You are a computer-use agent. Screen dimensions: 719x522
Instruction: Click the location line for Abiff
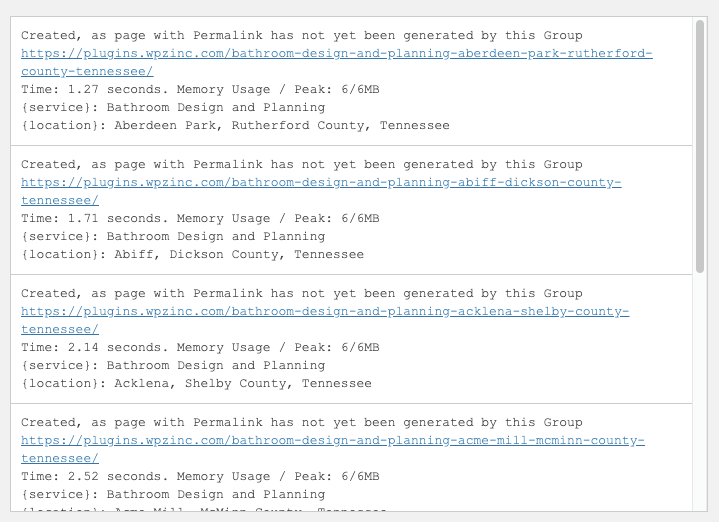[192, 255]
